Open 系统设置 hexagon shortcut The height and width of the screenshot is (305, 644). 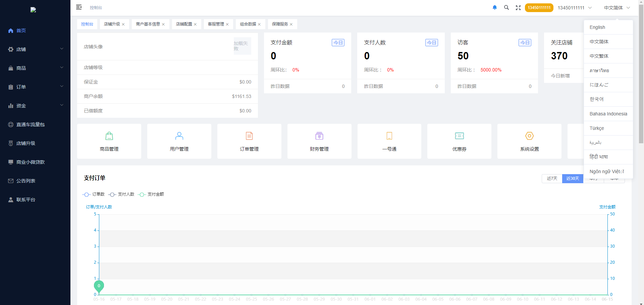529,141
